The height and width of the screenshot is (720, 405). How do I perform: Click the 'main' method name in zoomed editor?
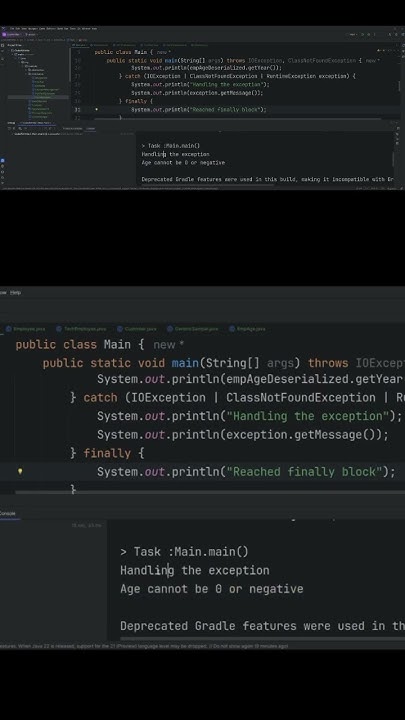click(x=185, y=363)
